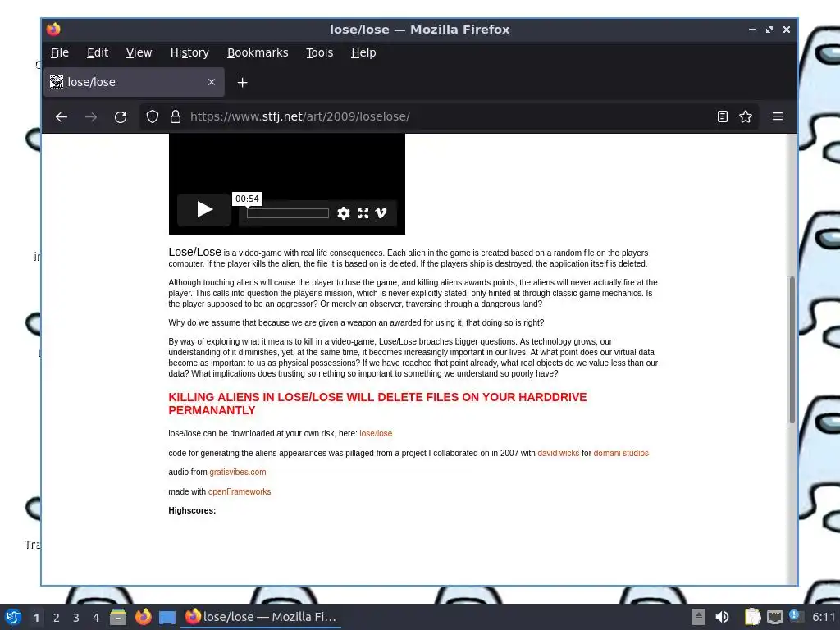Click the Lose/Lose heading text
The image size is (840, 630).
(x=195, y=252)
